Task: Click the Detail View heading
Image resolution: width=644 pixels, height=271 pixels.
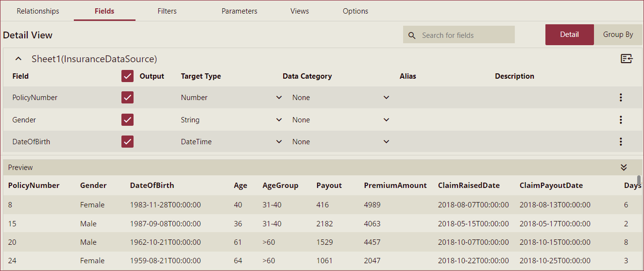Action: click(28, 35)
